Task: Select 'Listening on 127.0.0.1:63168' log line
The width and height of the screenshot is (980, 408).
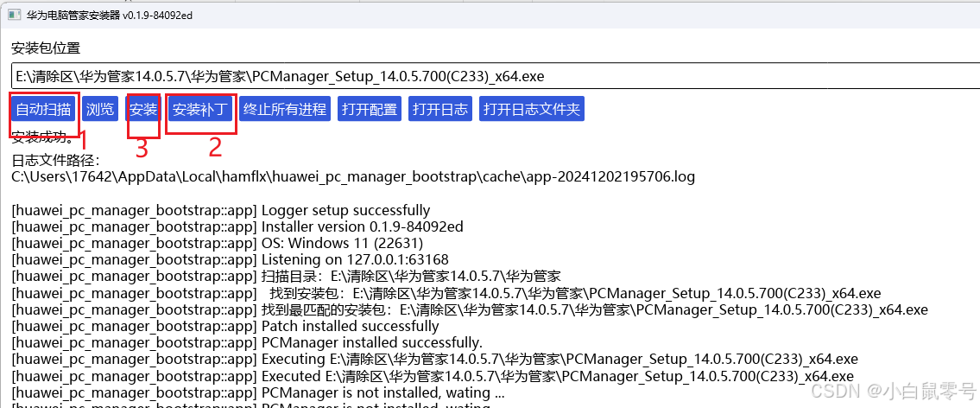Action: pyautogui.click(x=230, y=259)
